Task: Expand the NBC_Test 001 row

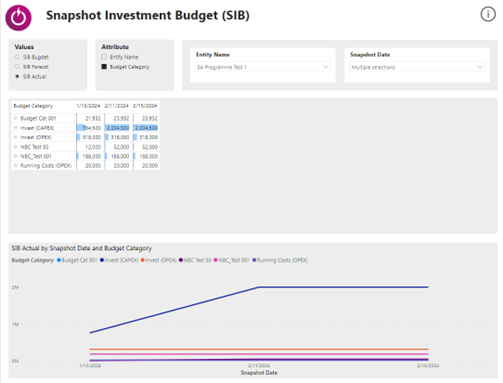Action: (x=16, y=156)
